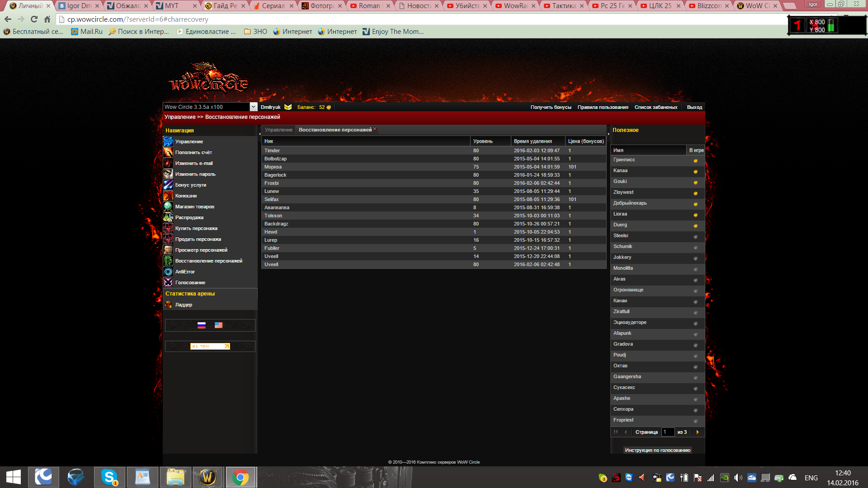This screenshot has height=488, width=868.
Task: Open Конюшни via its sidebar icon
Action: coord(168,196)
